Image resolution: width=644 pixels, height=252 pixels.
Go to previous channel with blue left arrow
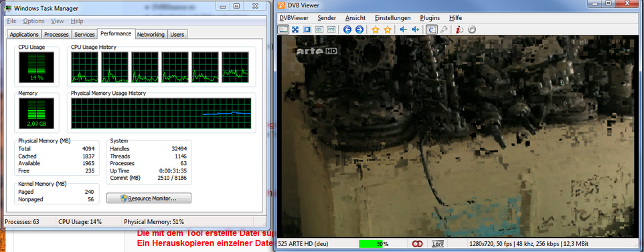pyautogui.click(x=347, y=29)
